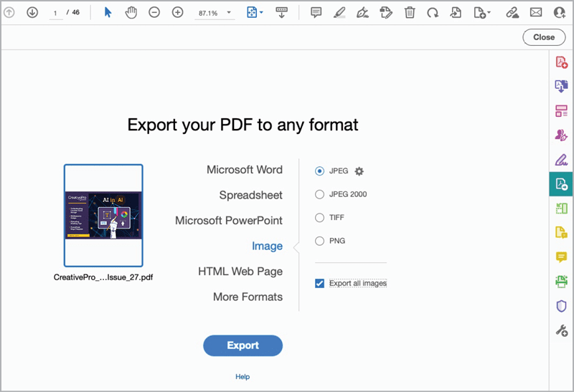
Task: Uncheck Export all images checkbox
Action: (319, 283)
